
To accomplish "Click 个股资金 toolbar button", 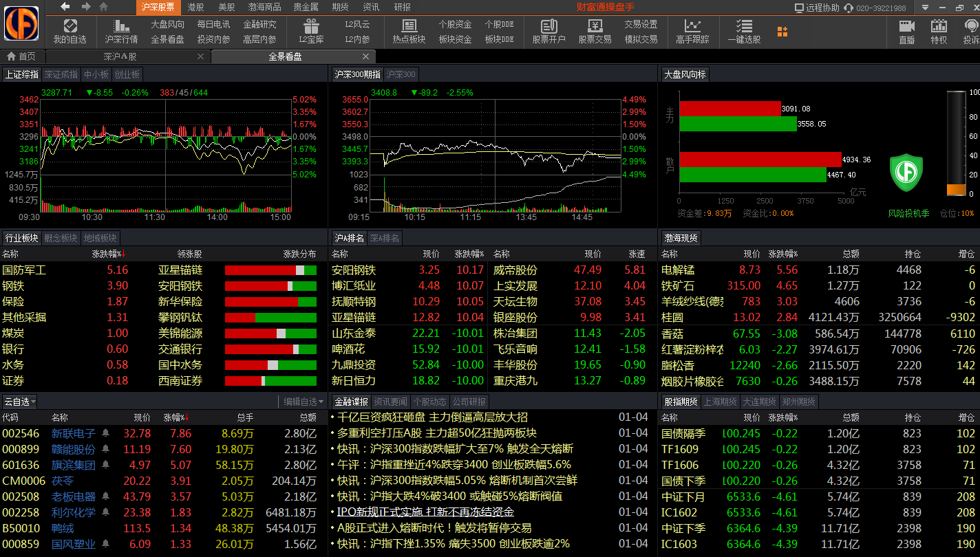I will 456,24.
